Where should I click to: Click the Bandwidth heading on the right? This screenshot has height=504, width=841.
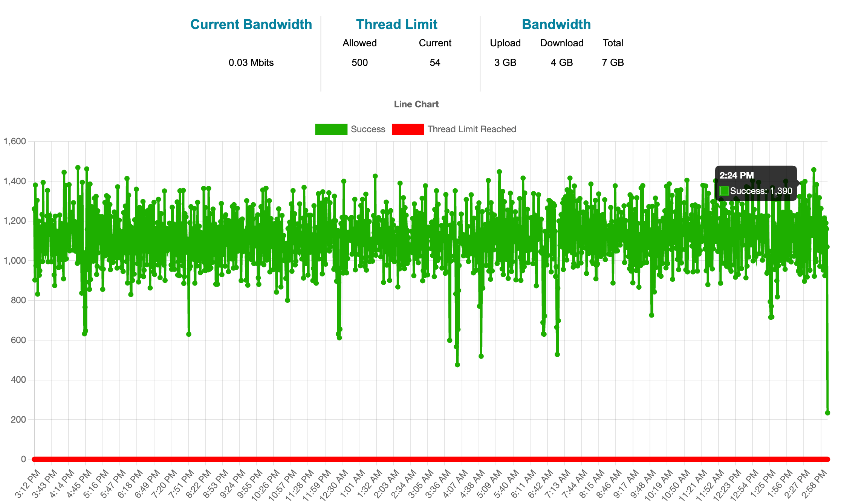tap(556, 24)
